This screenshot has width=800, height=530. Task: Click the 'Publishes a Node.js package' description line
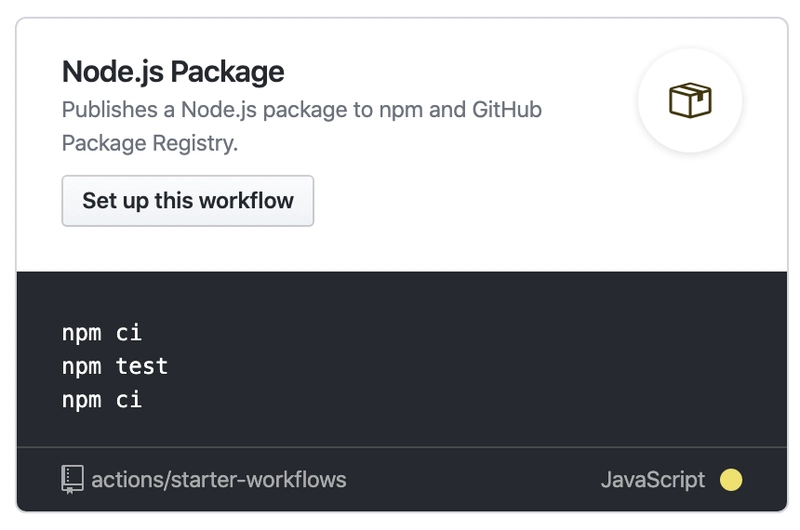(x=302, y=110)
